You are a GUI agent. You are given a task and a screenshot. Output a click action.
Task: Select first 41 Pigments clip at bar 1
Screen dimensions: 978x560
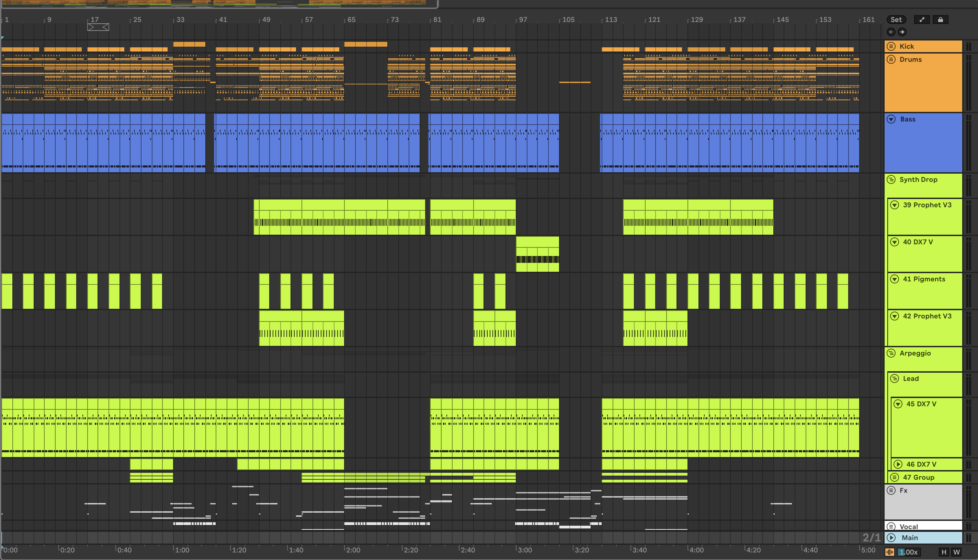(7, 291)
